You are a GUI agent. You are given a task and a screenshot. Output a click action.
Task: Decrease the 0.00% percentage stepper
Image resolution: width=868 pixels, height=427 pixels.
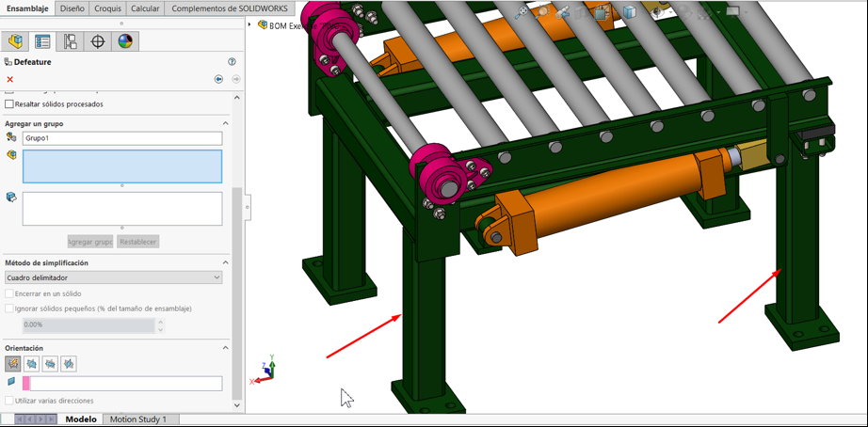161,329
